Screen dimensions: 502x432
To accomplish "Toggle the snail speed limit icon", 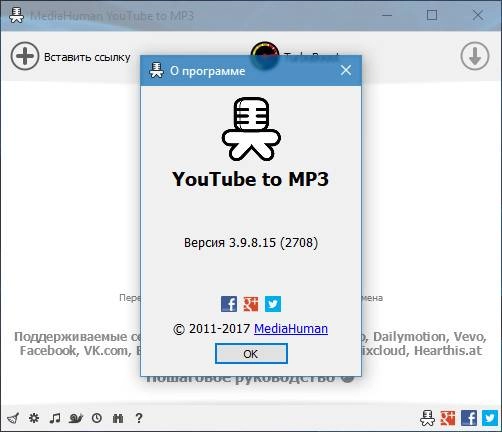I will [x=76, y=418].
